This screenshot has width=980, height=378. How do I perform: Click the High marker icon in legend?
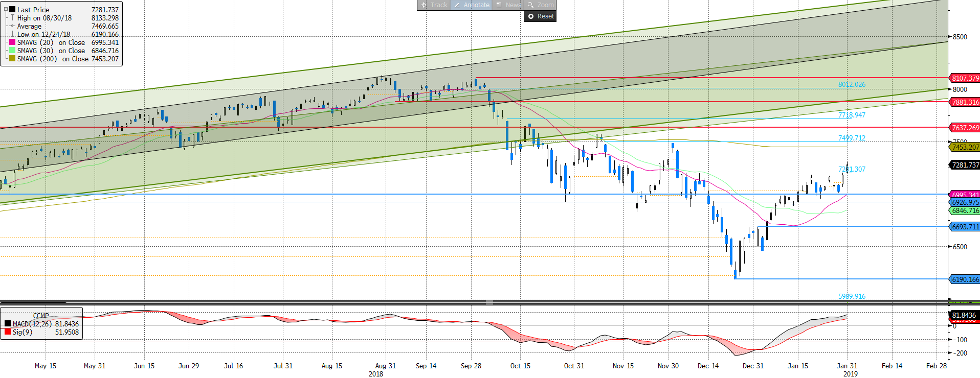coord(12,18)
